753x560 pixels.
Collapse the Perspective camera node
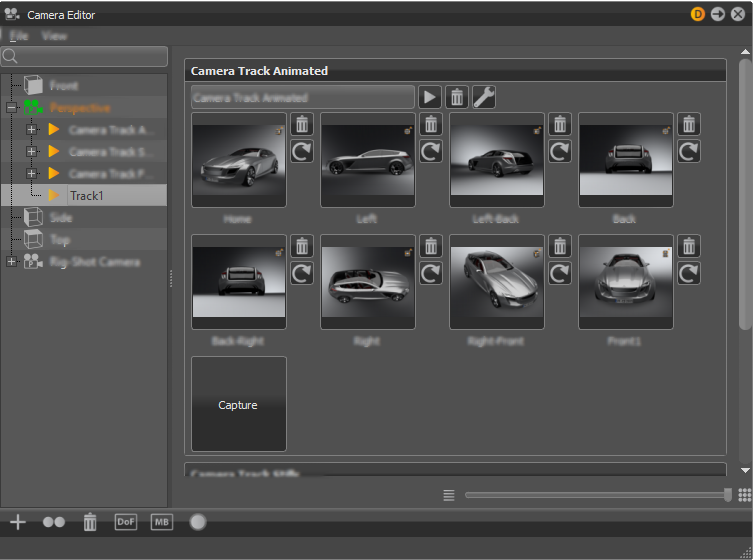click(x=12, y=108)
